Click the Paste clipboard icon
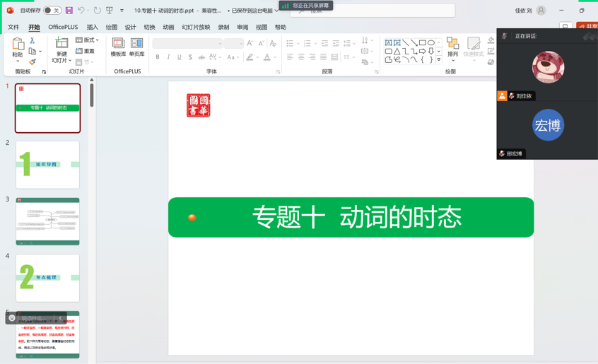Viewport: 598px width, 364px height. click(x=17, y=47)
